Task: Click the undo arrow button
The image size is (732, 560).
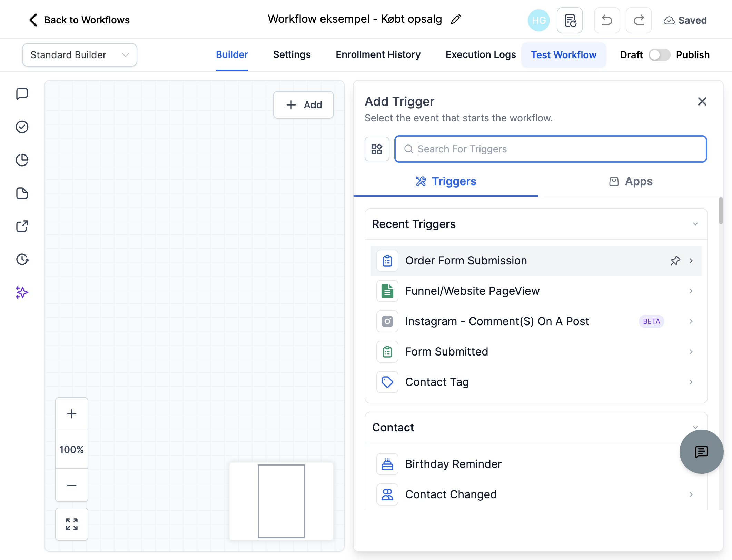Action: click(607, 20)
